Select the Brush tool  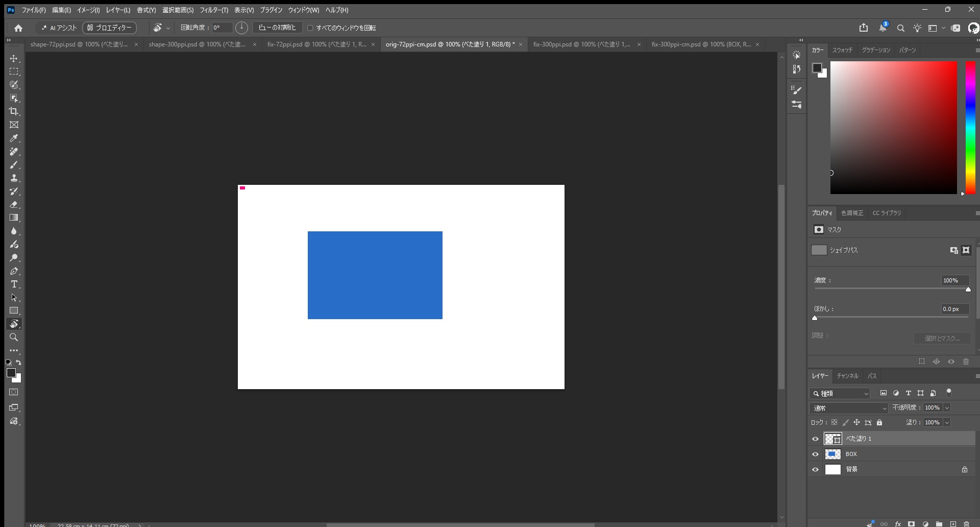(14, 164)
